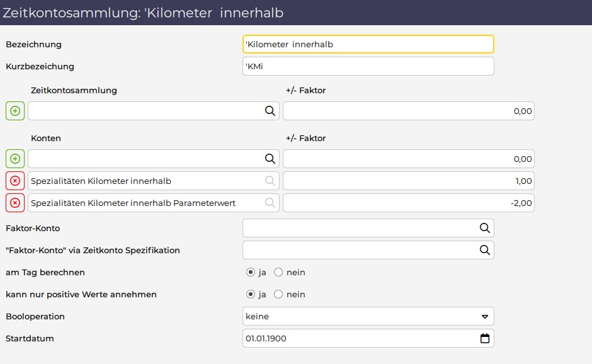Click the green plus icon in Konten section
The width and height of the screenshot is (592, 364).
pos(15,159)
